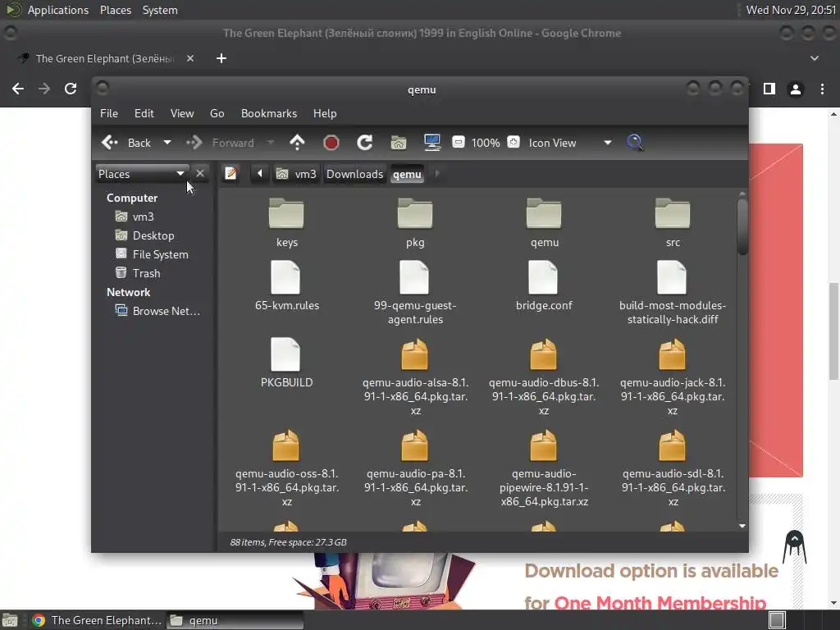Open Desktop in the sidebar
Viewport: 840px width, 630px height.
coord(144,235)
